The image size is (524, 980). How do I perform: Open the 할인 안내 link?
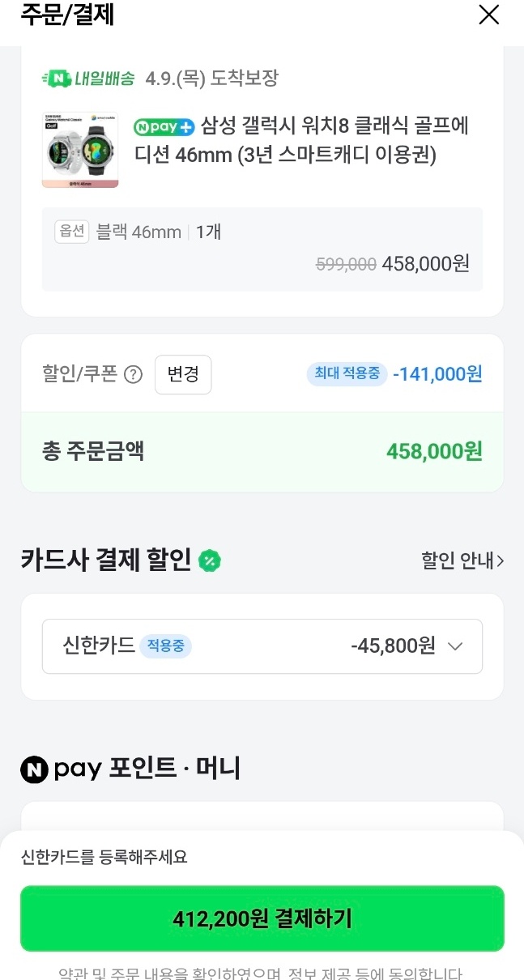coord(462,560)
